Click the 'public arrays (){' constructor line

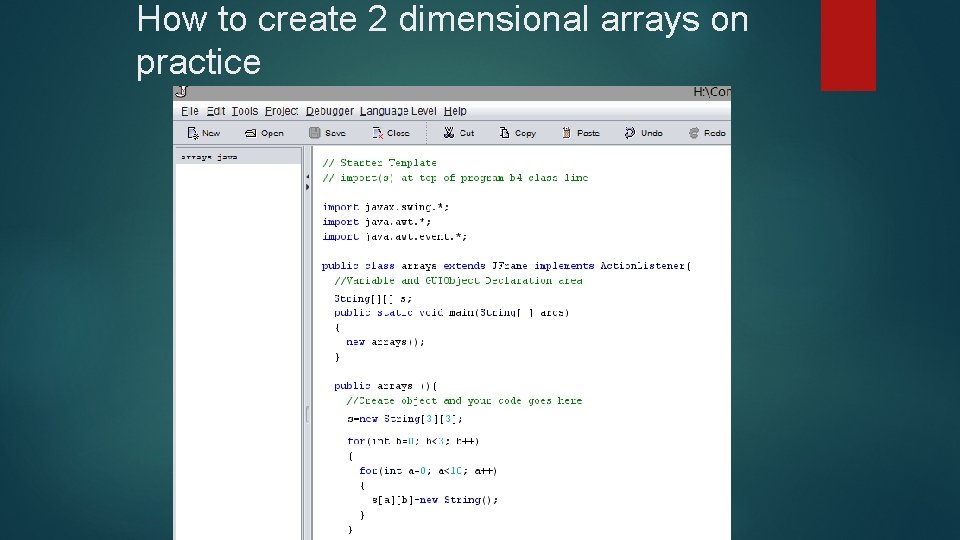tap(385, 386)
